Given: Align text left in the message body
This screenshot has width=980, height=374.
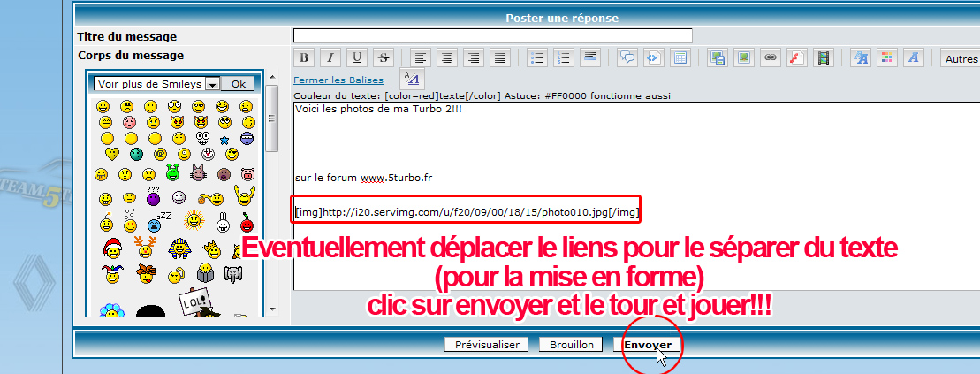Looking at the screenshot, I should pyautogui.click(x=421, y=58).
